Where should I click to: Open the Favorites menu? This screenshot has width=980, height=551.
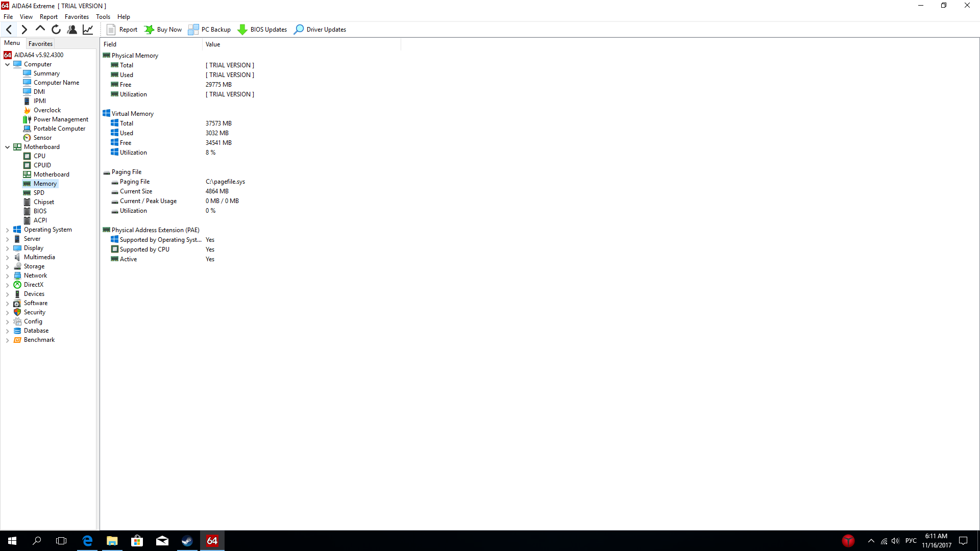click(77, 17)
